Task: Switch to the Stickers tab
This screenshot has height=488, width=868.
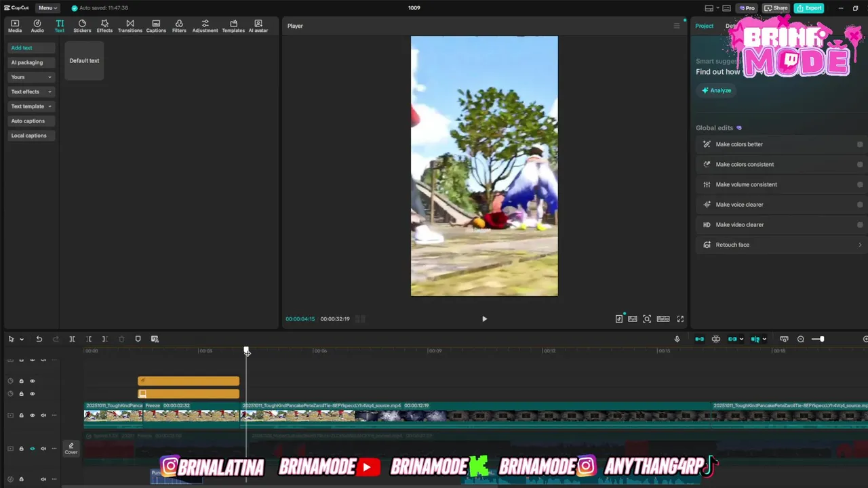Action: click(82, 26)
